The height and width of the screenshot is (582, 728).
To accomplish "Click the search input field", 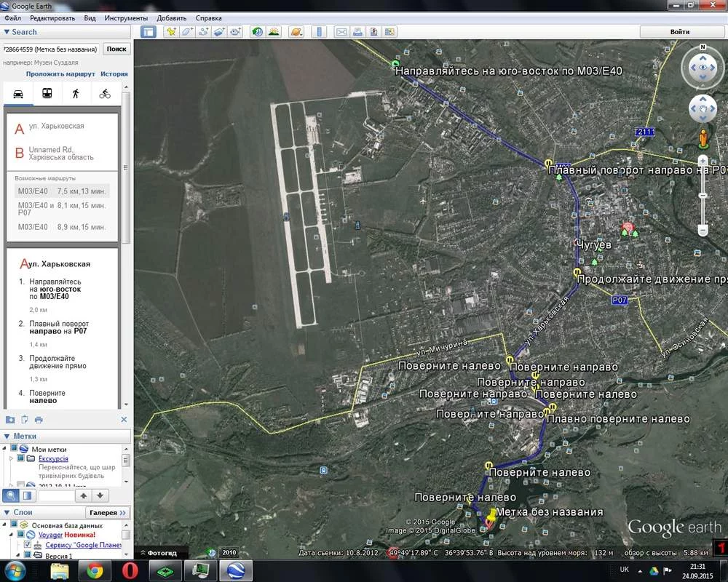I will point(50,49).
